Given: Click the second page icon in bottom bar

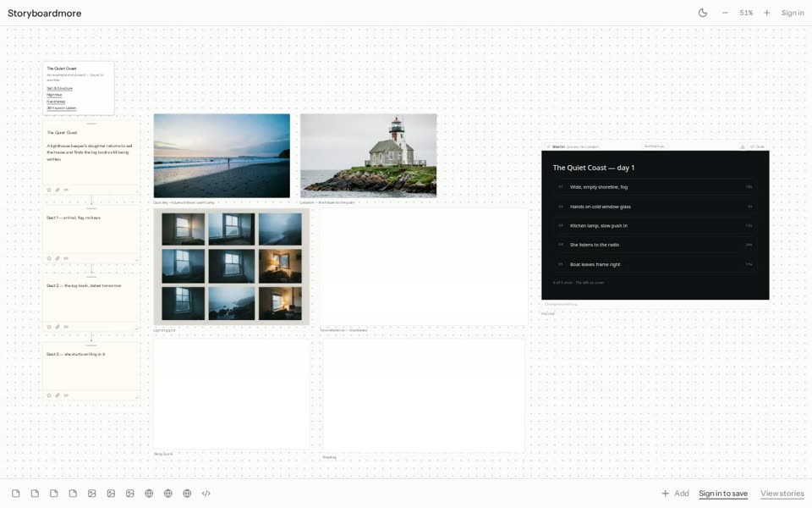Looking at the screenshot, I should (x=35, y=494).
